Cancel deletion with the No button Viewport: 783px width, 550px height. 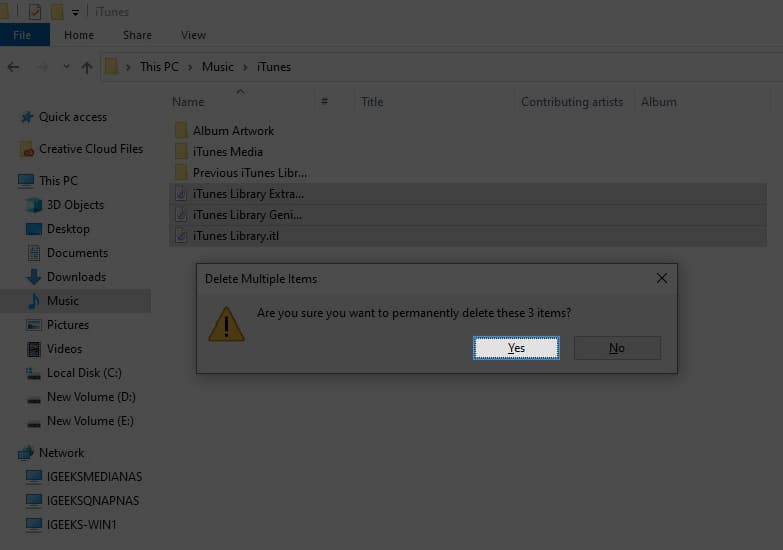tap(617, 348)
